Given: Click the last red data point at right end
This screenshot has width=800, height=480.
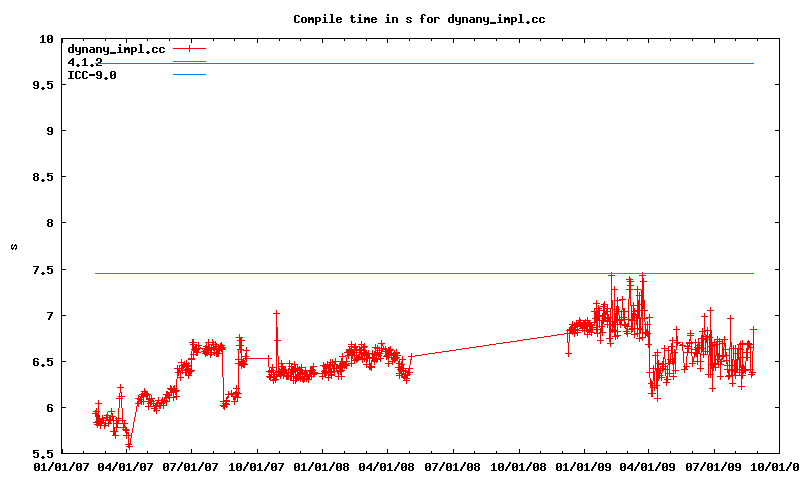Looking at the screenshot, I should coord(753,329).
